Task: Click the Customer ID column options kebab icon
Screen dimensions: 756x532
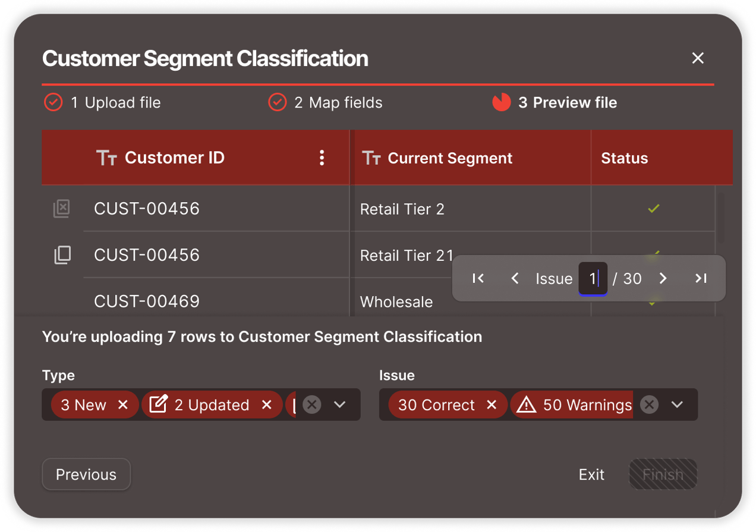Action: [322, 158]
